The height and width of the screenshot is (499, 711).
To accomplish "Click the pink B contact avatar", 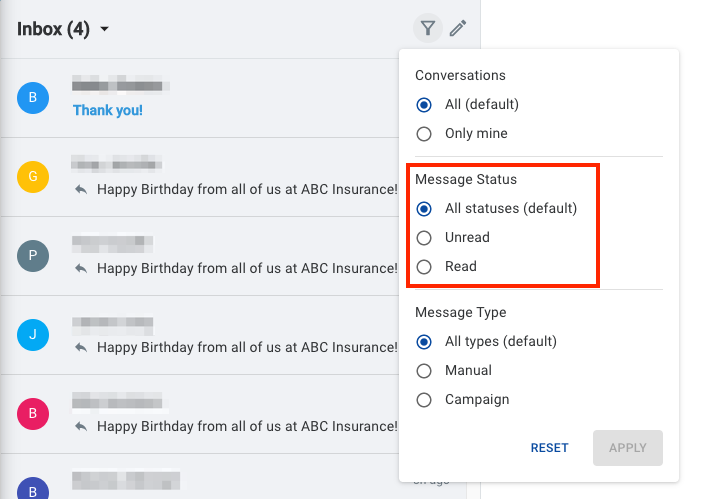I will point(33,413).
